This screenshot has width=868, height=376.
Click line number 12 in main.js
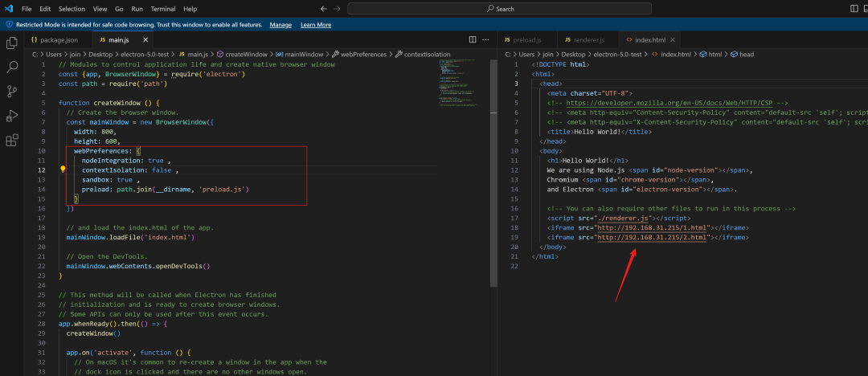42,170
